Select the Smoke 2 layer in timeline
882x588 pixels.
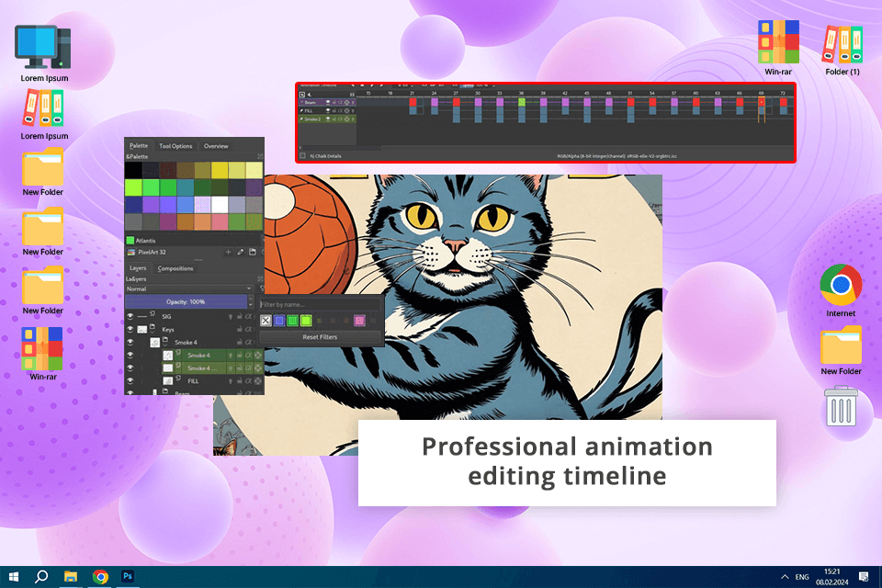point(312,119)
